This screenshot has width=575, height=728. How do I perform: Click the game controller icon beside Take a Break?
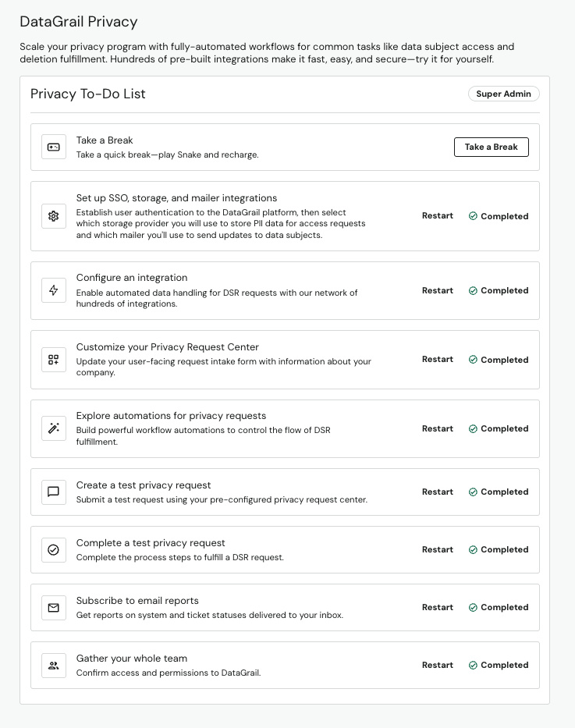tap(53, 147)
